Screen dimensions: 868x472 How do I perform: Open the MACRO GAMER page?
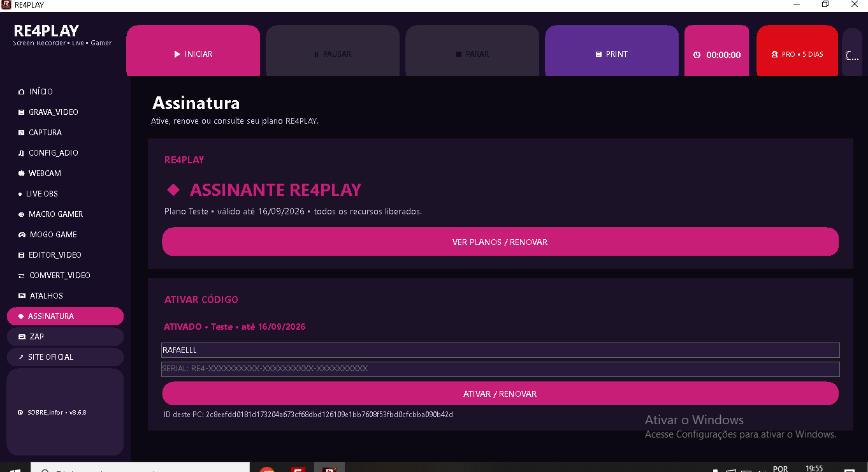65,214
